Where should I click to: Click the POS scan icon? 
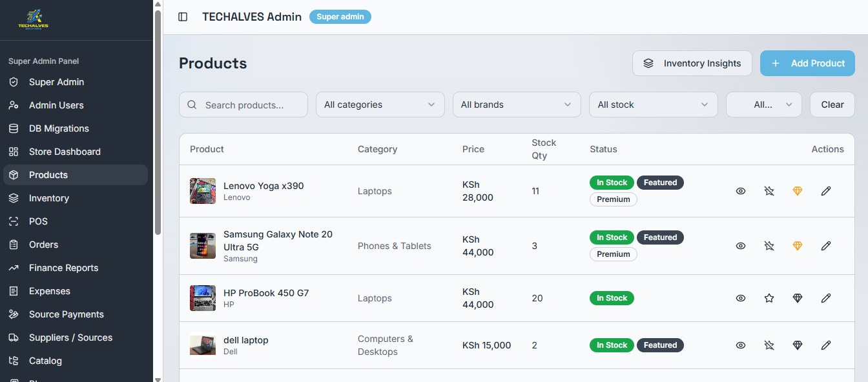point(14,221)
